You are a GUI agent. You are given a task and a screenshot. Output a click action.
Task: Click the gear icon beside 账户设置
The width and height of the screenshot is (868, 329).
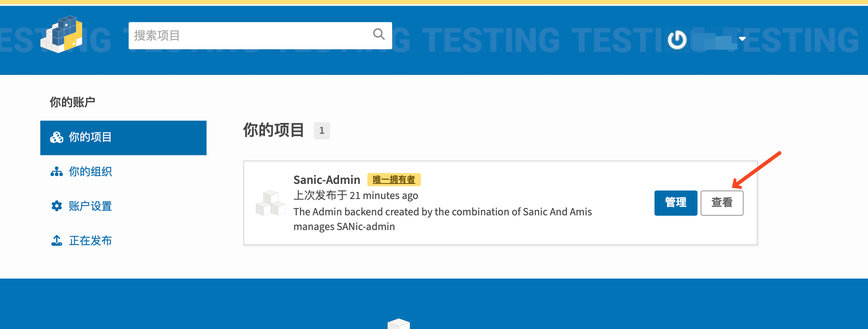(57, 206)
